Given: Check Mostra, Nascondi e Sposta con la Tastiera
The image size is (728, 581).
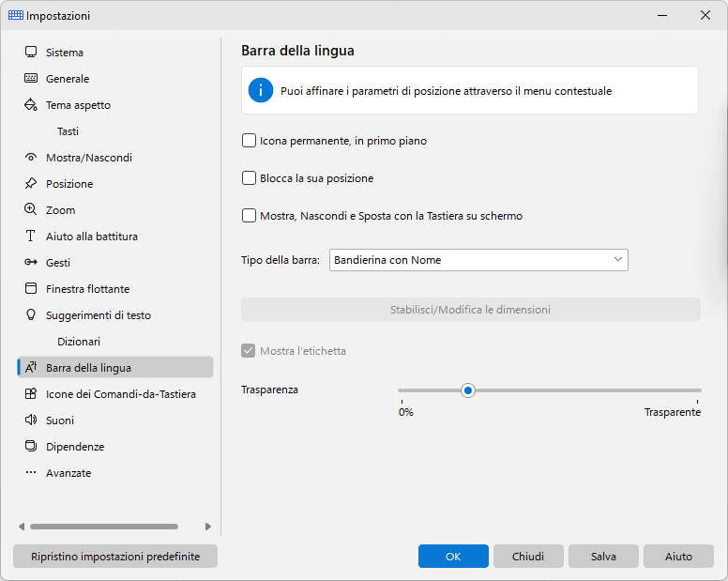Looking at the screenshot, I should [249, 216].
